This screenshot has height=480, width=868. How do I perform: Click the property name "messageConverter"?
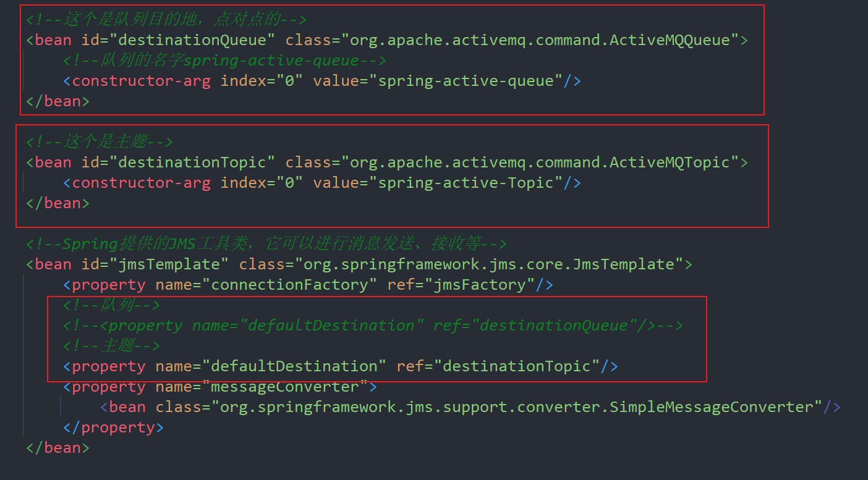point(285,387)
